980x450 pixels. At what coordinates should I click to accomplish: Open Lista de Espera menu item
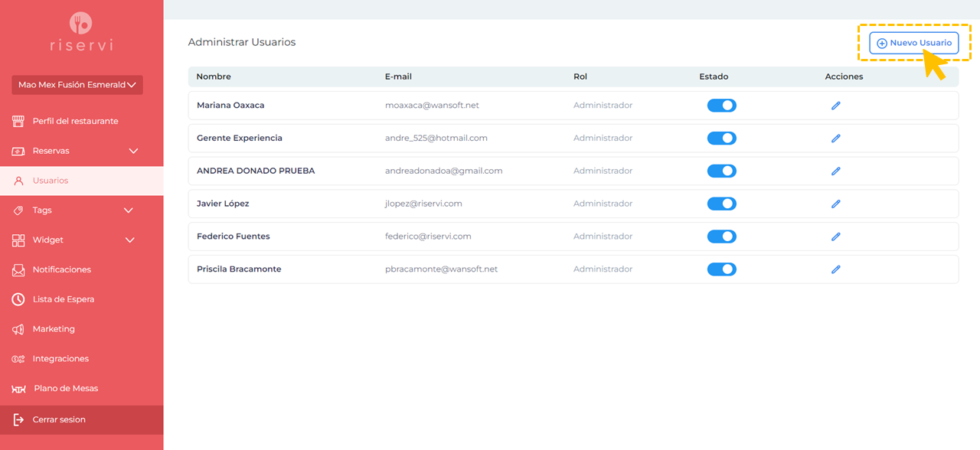click(82, 299)
